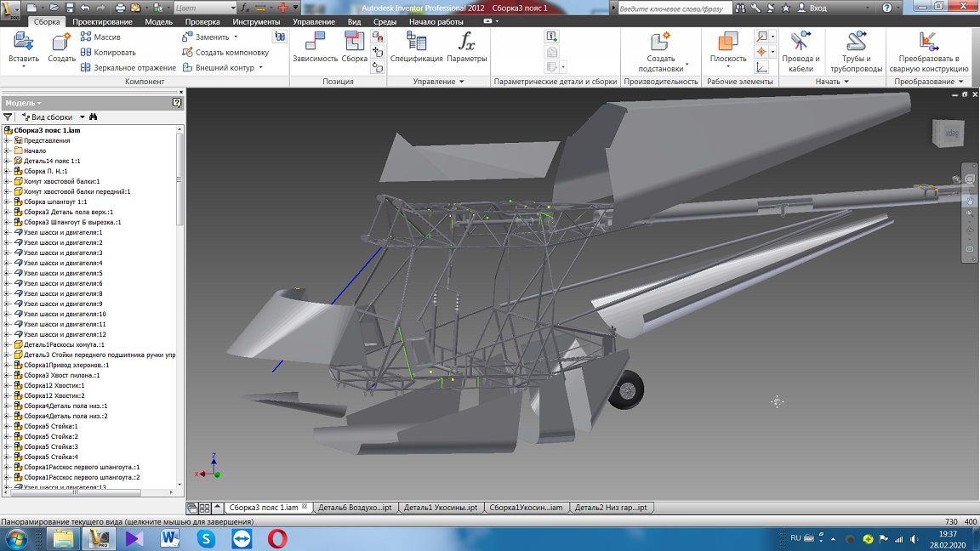980x551 pixels.
Task: Switch to the Проектирование ribbon tab
Action: (x=102, y=22)
